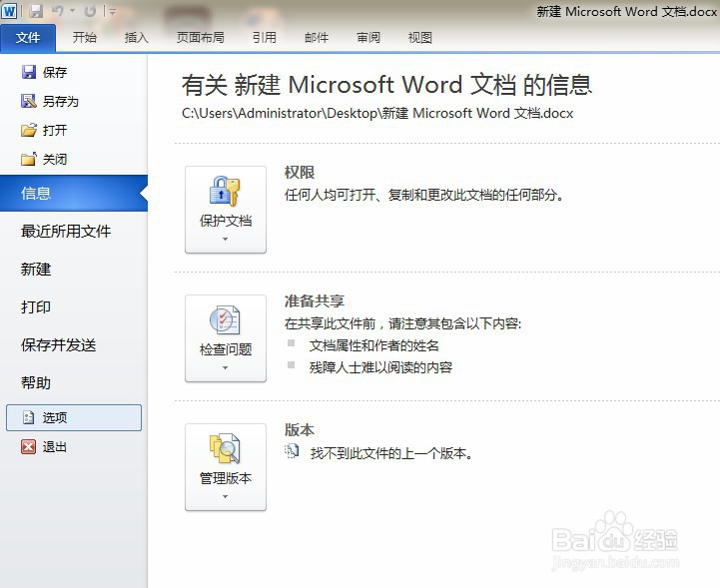Click the text 文档属性和作者的姓名

(373, 345)
